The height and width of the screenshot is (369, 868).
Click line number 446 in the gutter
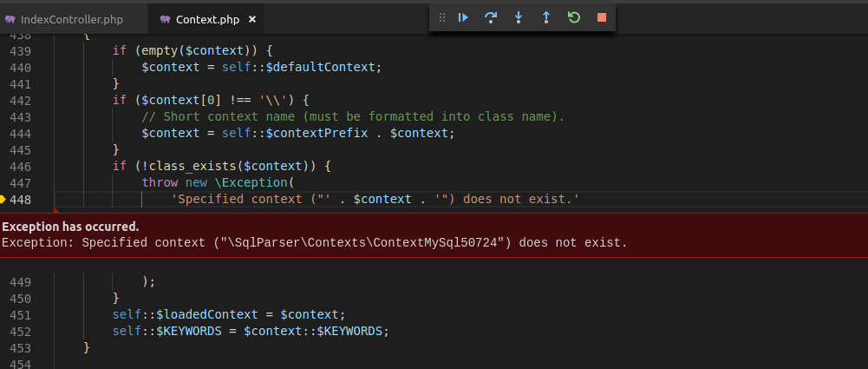click(19, 166)
